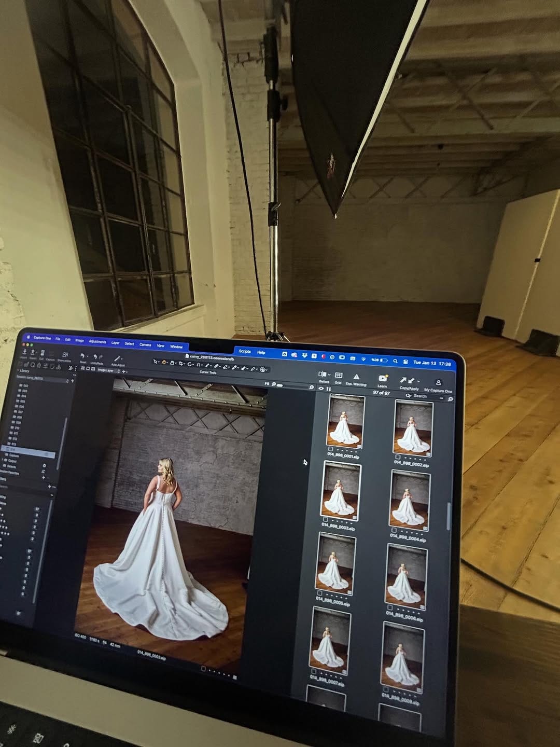
Task: Tick the checkbox under 014_898_0006.eip
Action: click(390, 607)
